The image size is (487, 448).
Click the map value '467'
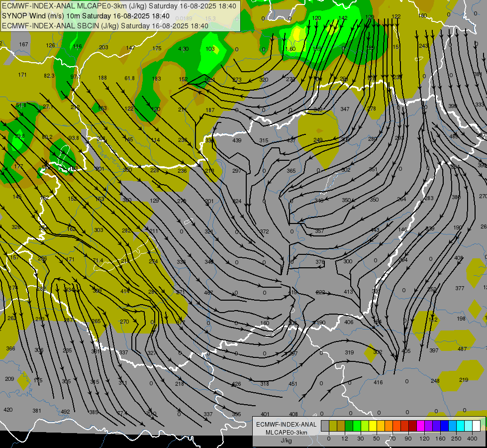(x=208, y=293)
